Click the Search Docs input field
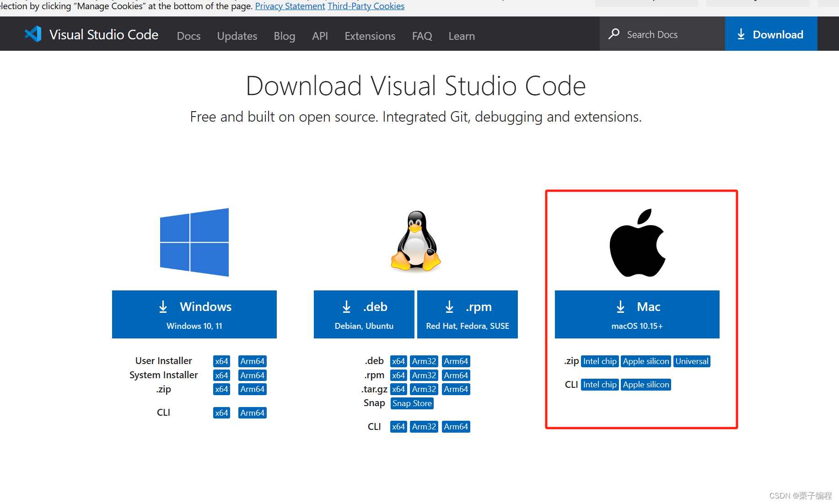 point(662,34)
